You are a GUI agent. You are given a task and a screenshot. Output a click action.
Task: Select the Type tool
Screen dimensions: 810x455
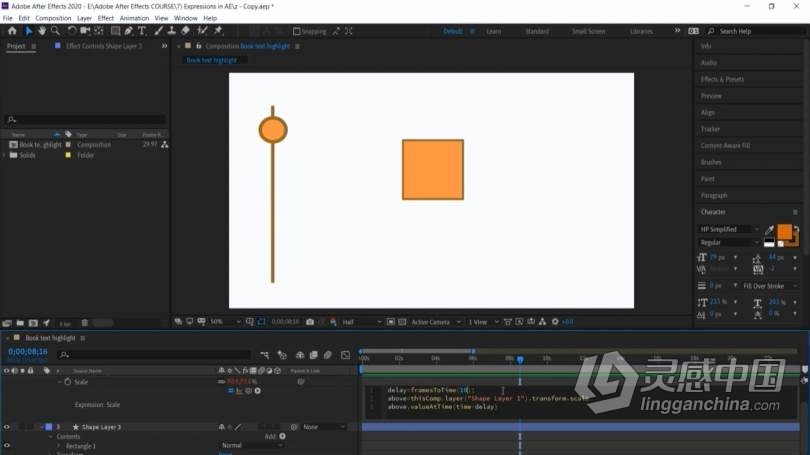(142, 31)
